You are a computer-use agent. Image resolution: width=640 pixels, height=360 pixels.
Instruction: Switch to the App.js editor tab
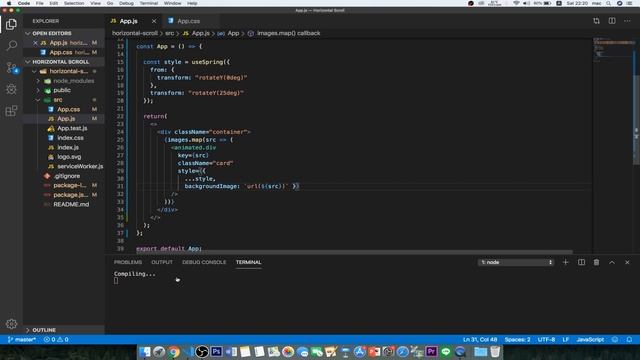129,21
